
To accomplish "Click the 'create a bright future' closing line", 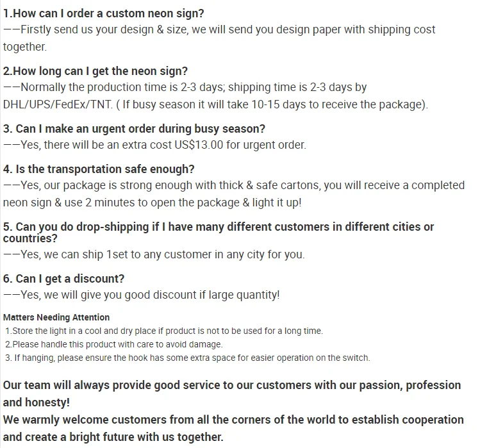I will pyautogui.click(x=113, y=437).
